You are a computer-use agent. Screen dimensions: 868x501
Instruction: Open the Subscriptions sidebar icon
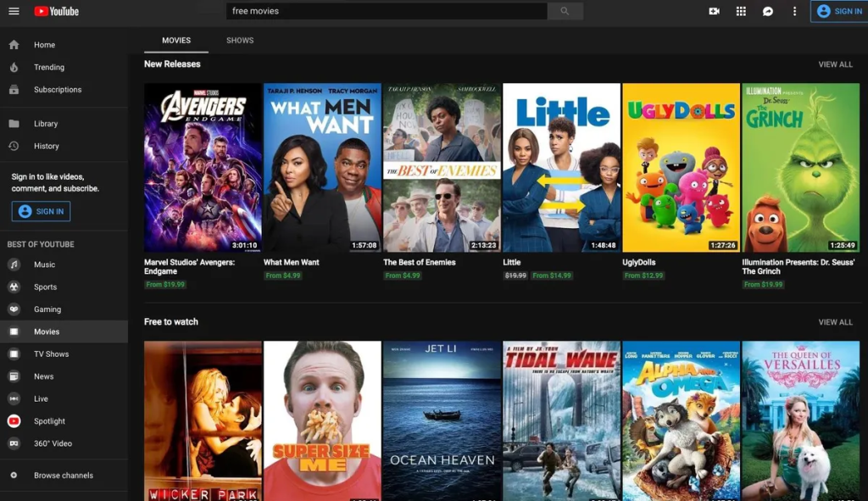coord(14,89)
